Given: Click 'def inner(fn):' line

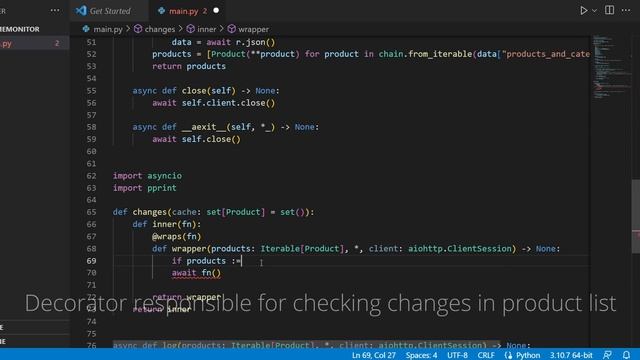Looking at the screenshot, I should [x=167, y=224].
